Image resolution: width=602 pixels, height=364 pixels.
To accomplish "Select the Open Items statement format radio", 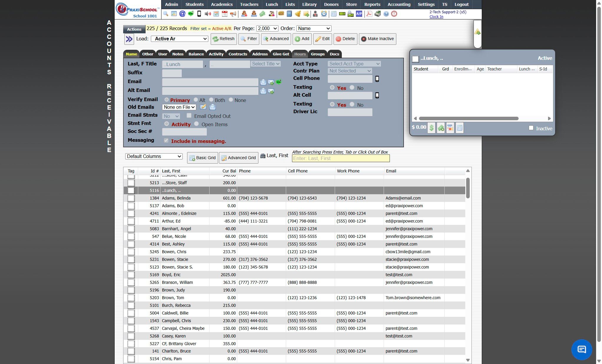I will 196,124.
